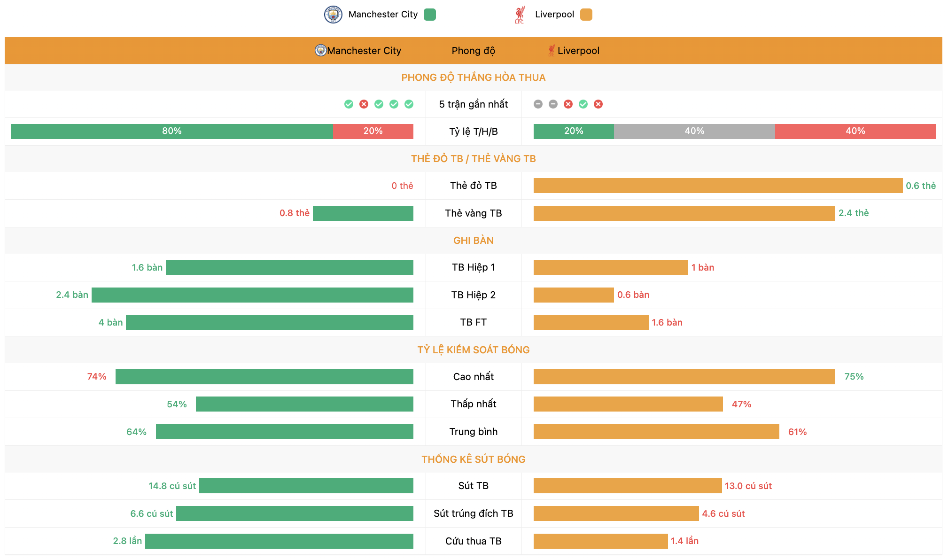Click Manchester City's second match loss icon
The height and width of the screenshot is (560, 948).
(x=364, y=104)
